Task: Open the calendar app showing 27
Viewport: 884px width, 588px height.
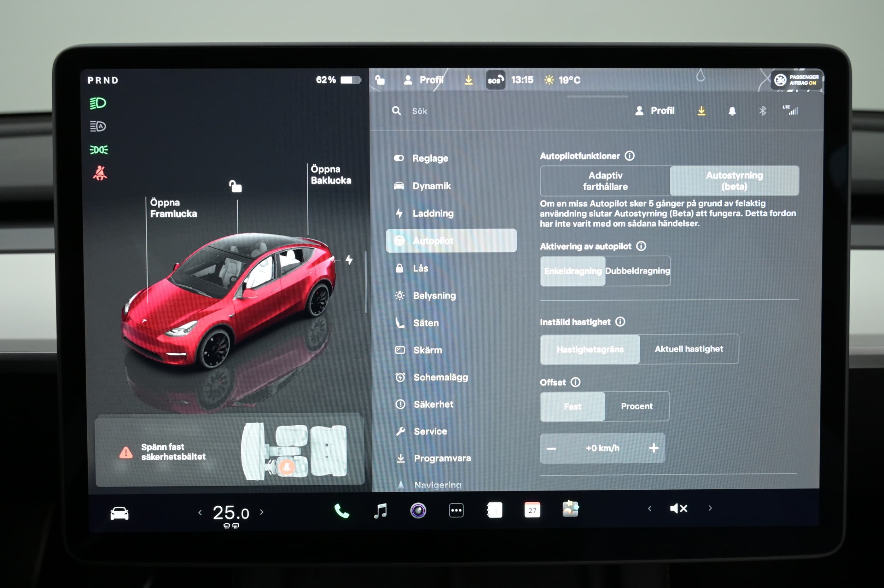Action: pyautogui.click(x=532, y=510)
